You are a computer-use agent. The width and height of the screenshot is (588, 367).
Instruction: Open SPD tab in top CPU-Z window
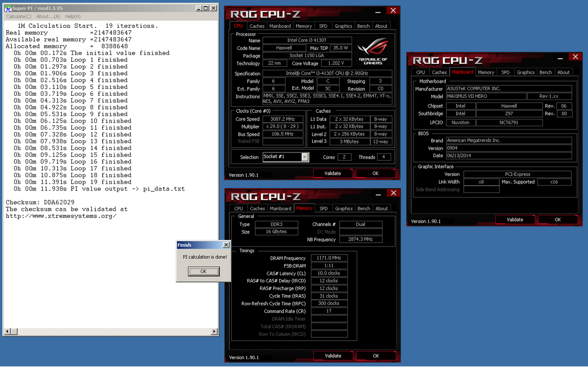pos(323,26)
